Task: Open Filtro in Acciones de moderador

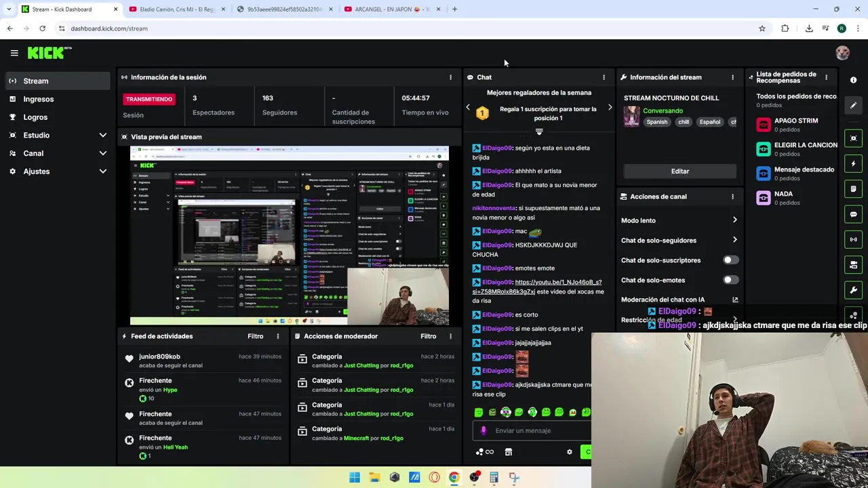Action: tap(429, 336)
